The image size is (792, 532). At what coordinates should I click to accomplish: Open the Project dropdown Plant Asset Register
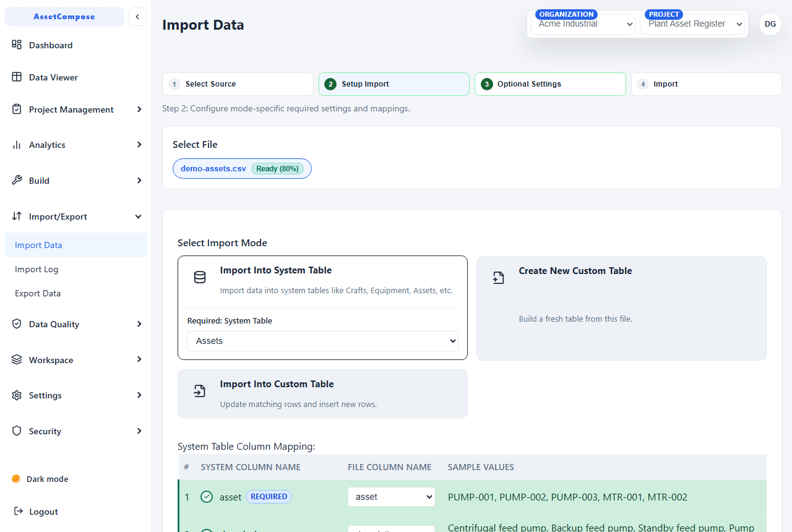(x=692, y=24)
